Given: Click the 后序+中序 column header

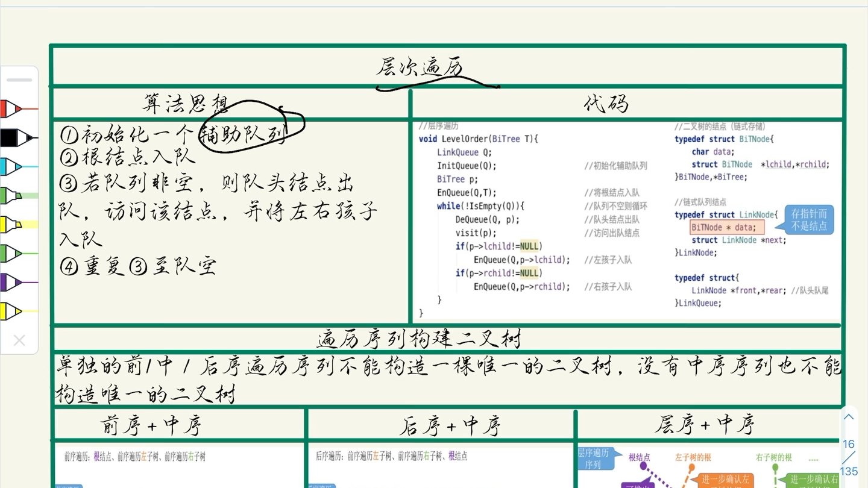Looking at the screenshot, I should coord(450,426).
